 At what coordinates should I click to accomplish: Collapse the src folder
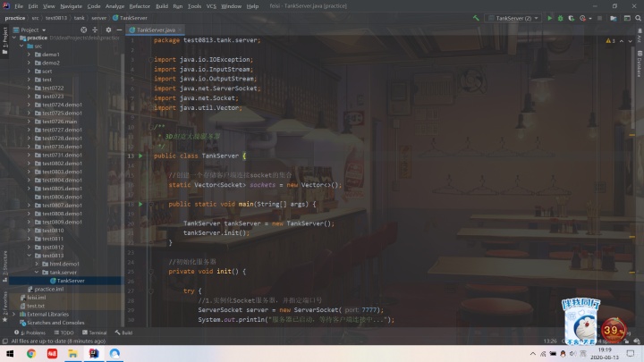21,46
